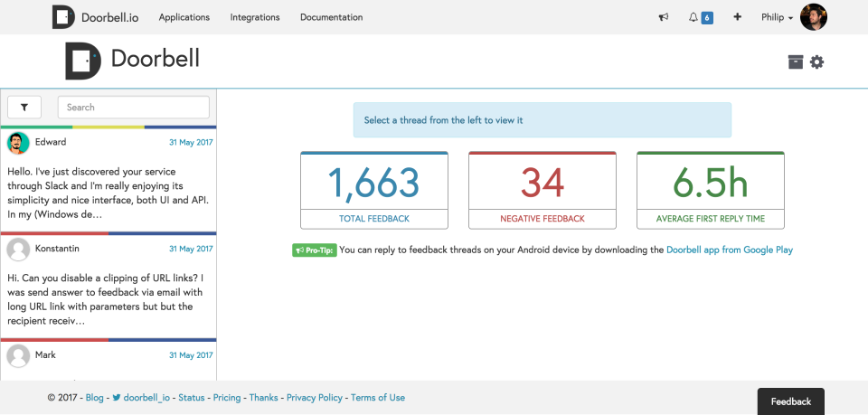The height and width of the screenshot is (415, 868).
Task: Click the filter funnel button
Action: point(24,108)
